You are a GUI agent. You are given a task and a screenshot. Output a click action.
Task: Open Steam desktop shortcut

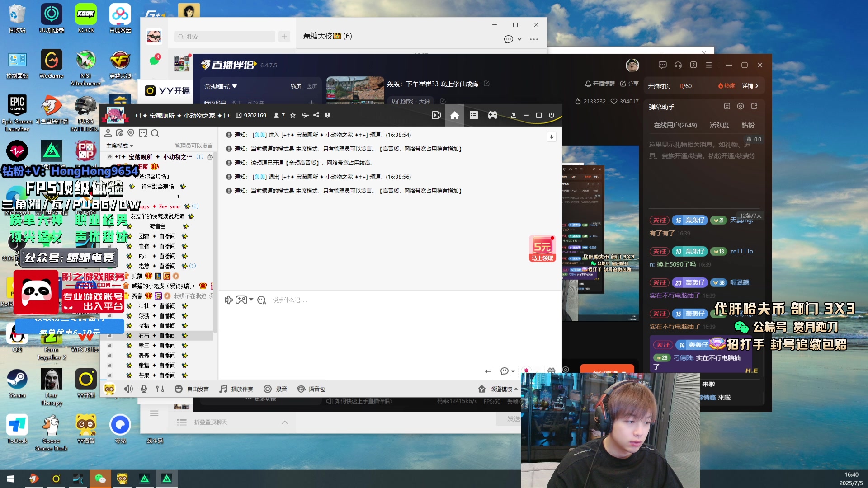(17, 383)
